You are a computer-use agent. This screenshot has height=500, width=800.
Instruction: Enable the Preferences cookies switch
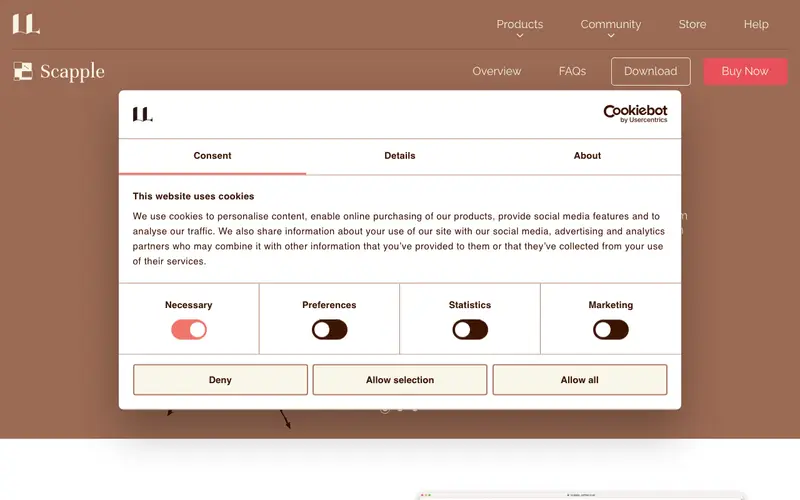330,330
